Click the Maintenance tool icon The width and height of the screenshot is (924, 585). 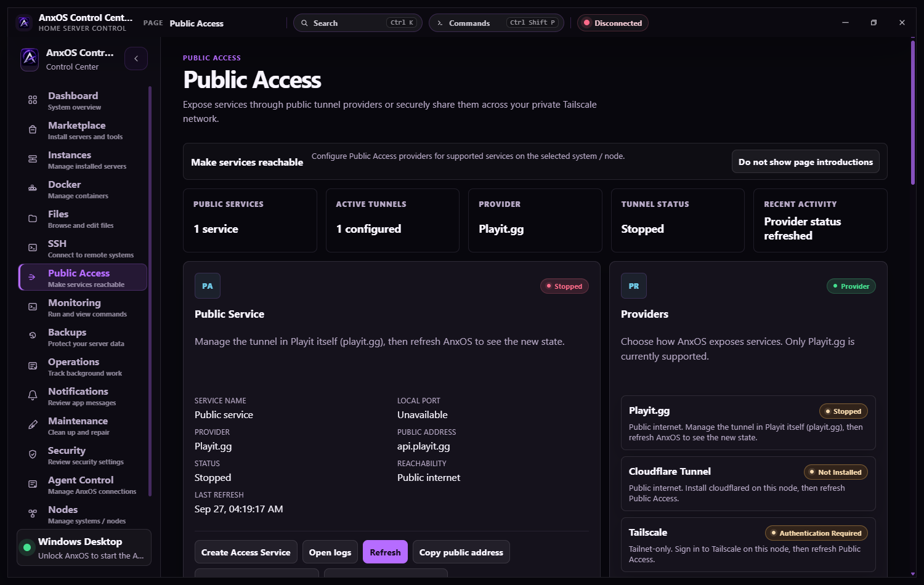click(x=33, y=425)
